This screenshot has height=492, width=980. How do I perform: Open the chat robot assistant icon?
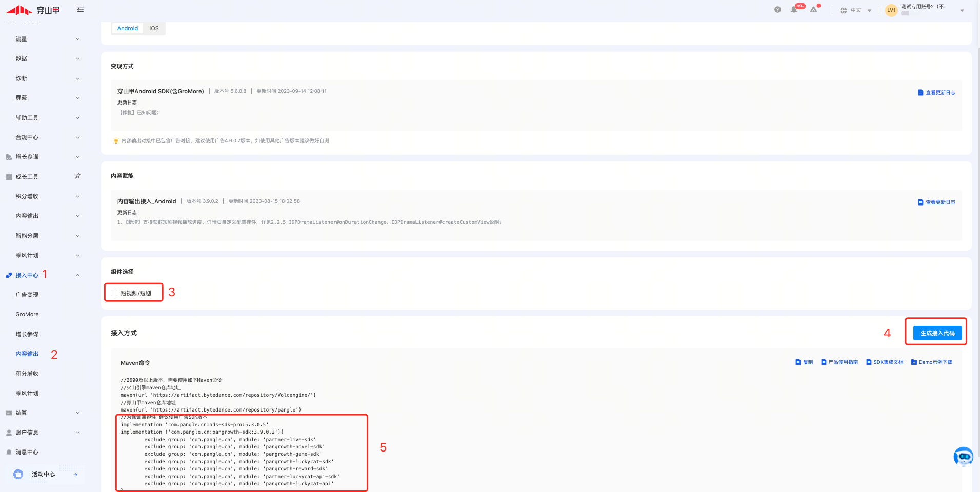pyautogui.click(x=964, y=457)
